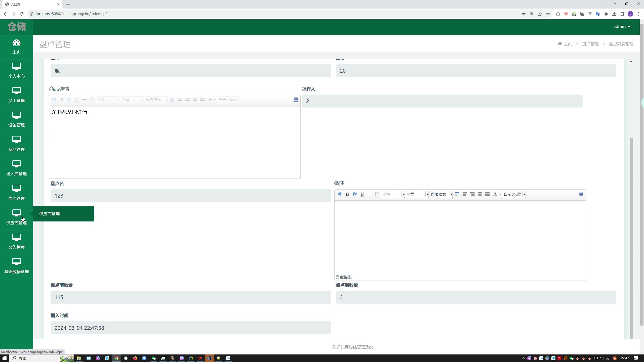Image resolution: width=644 pixels, height=362 pixels.
Task: Click the 盘点前数量 field
Action: click(x=191, y=297)
